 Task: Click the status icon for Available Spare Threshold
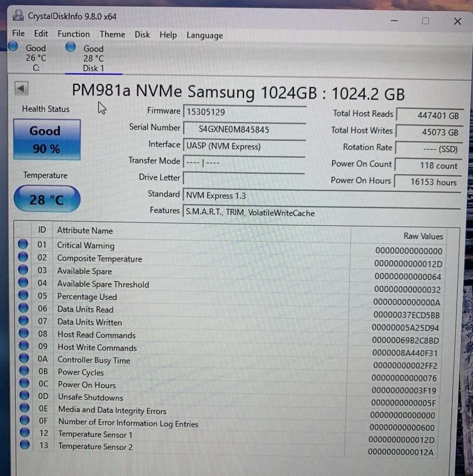(x=23, y=282)
